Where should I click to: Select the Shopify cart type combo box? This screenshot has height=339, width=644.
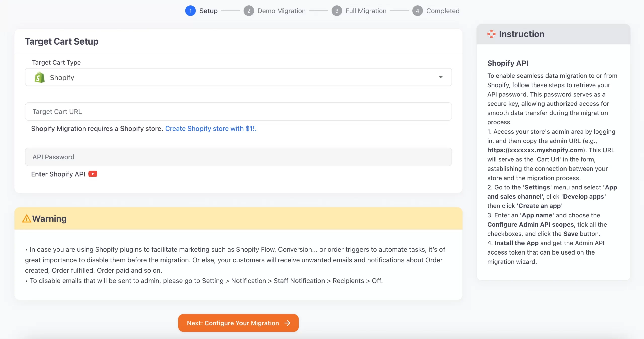pos(238,77)
